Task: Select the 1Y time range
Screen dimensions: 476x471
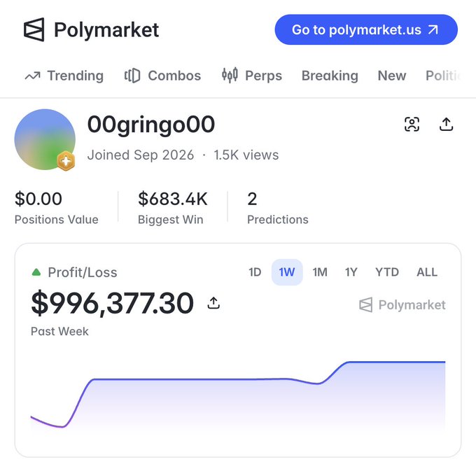Action: (351, 272)
